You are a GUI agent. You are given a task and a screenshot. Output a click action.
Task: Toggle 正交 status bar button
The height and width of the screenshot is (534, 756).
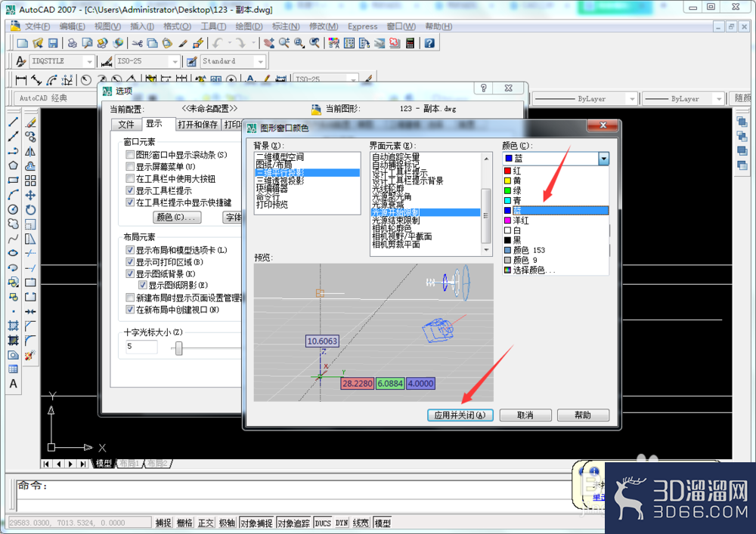[206, 523]
